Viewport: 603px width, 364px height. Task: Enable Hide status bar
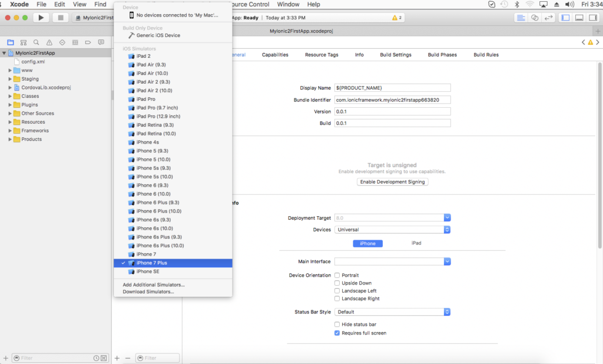click(x=338, y=323)
